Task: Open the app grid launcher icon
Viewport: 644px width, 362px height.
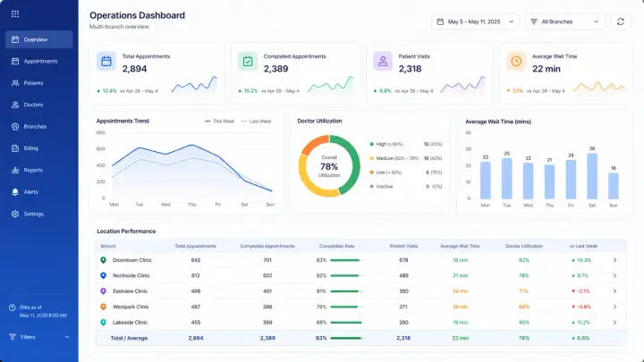Action: point(15,14)
